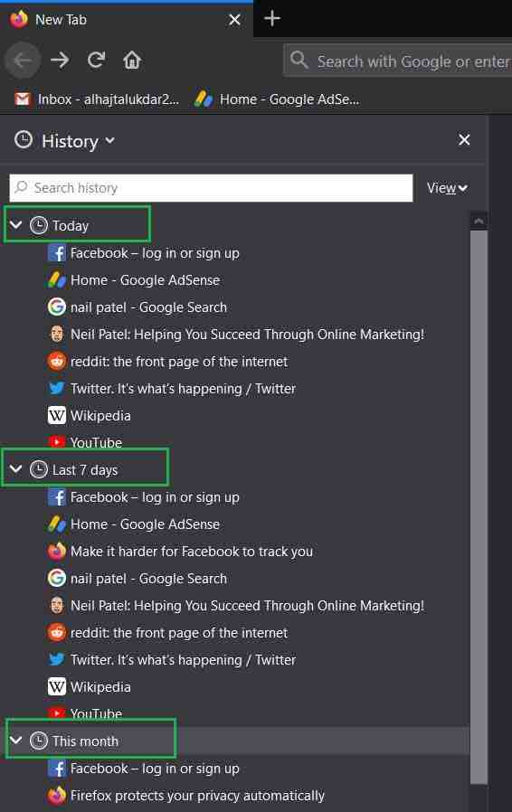Select the New Tab tab
This screenshot has height=812, width=512.
(x=127, y=20)
